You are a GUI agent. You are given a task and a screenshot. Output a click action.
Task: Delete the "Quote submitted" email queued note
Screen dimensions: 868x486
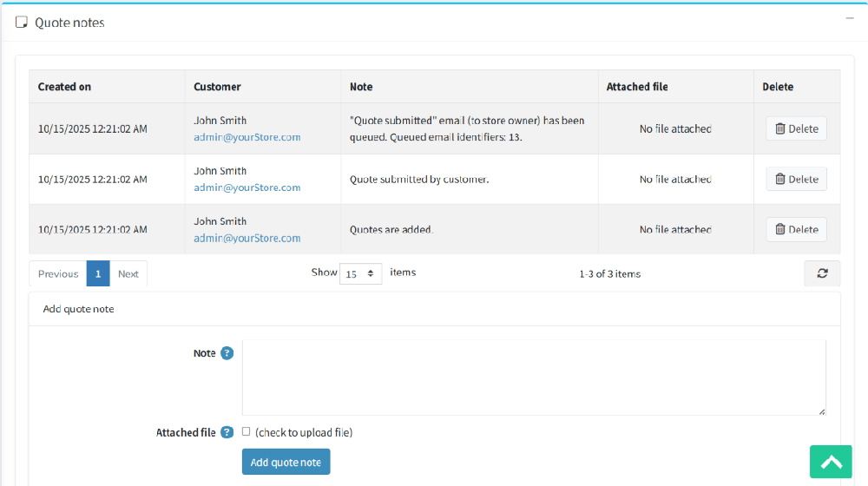796,128
